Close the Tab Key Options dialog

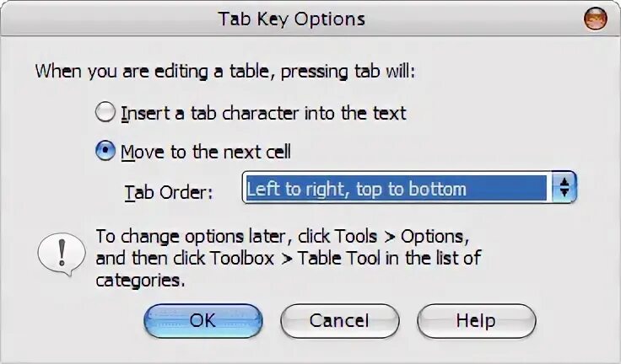pos(595,19)
